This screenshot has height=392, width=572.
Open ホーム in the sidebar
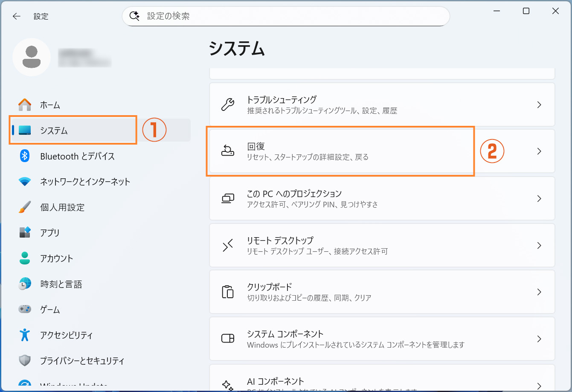click(101, 105)
